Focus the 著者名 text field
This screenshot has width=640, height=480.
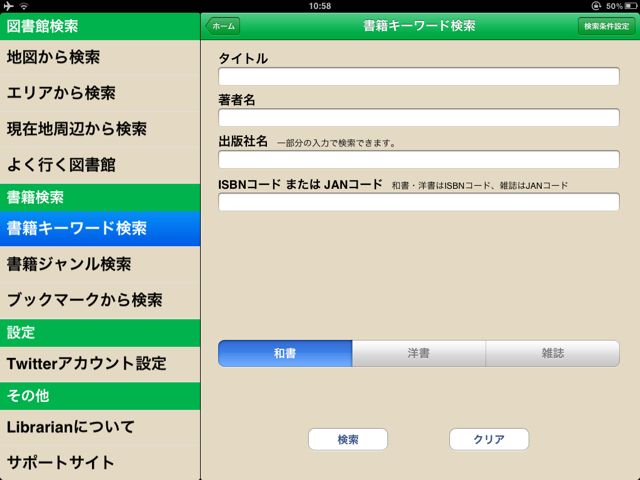(419, 118)
